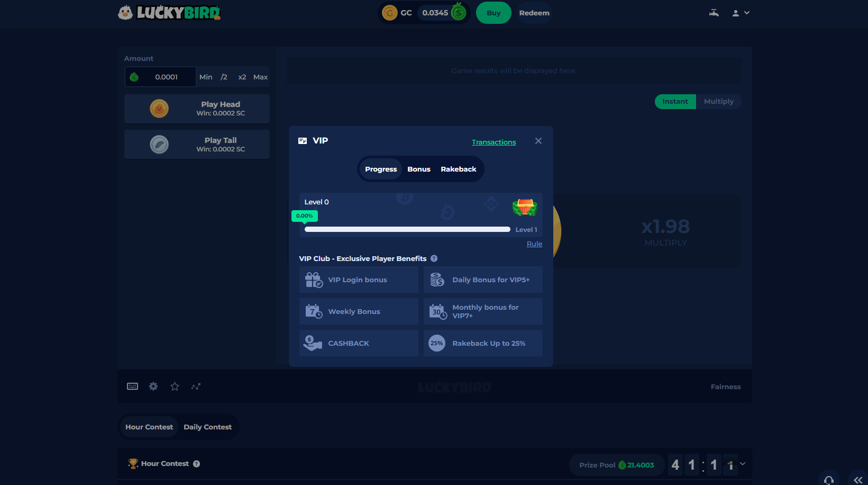
Task: Set bet amount to Min
Action: click(206, 77)
